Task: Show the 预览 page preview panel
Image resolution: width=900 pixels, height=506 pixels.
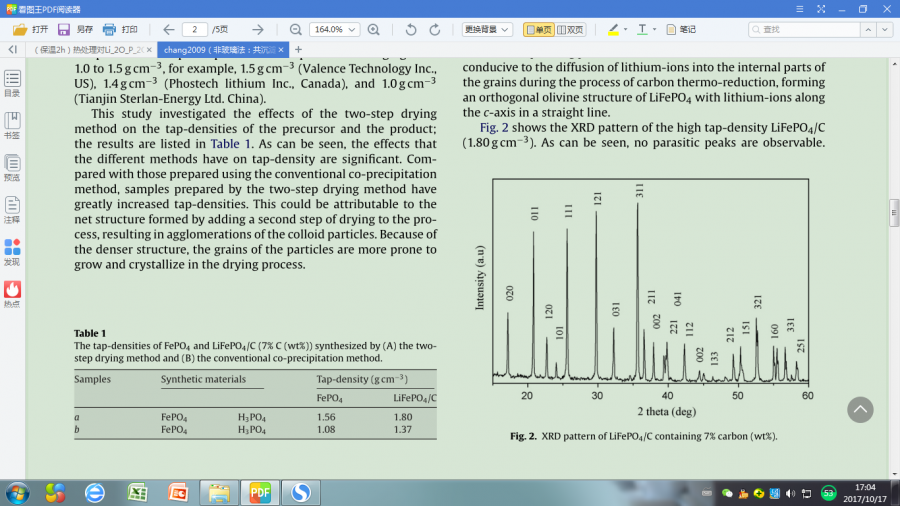Action: (x=12, y=166)
